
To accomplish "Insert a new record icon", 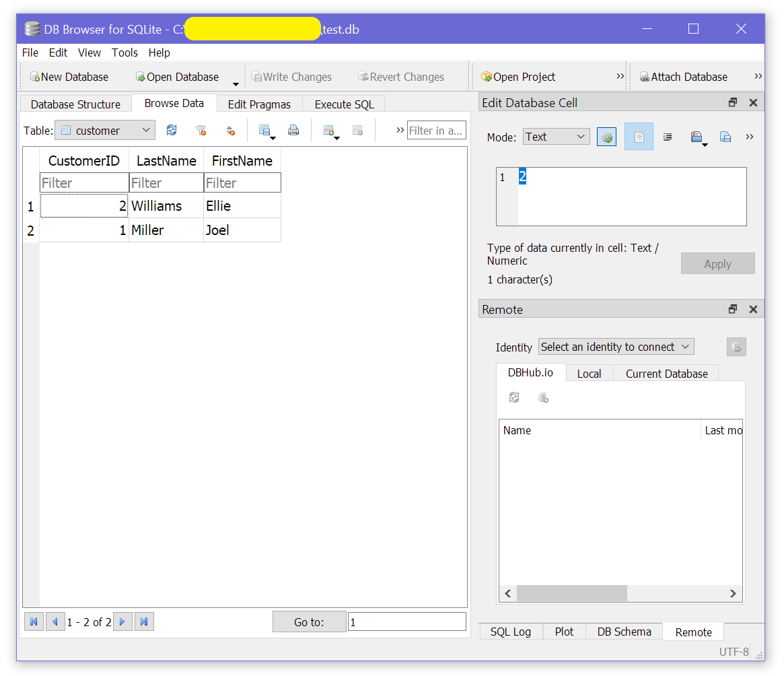I will [330, 131].
